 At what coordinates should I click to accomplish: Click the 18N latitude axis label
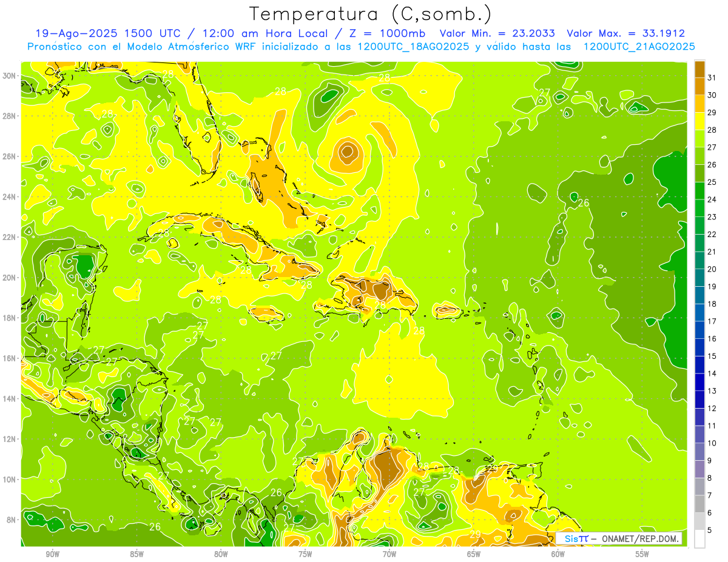click(8, 318)
